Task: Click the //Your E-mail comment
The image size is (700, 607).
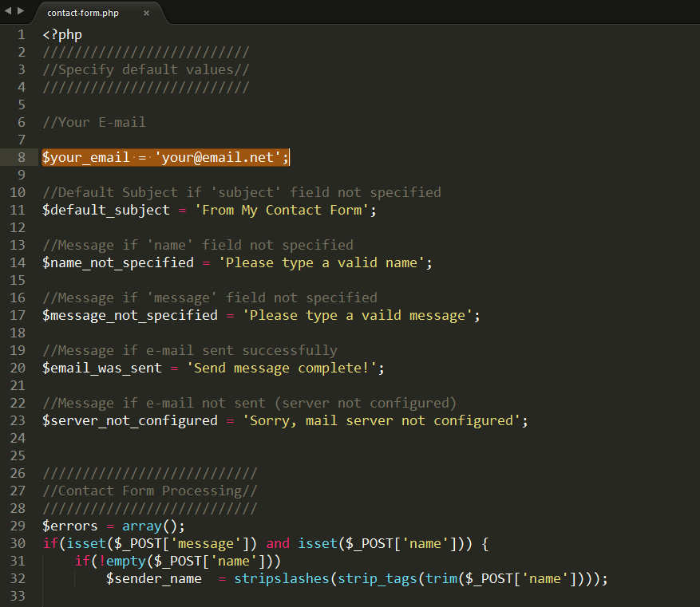Action: click(93, 122)
